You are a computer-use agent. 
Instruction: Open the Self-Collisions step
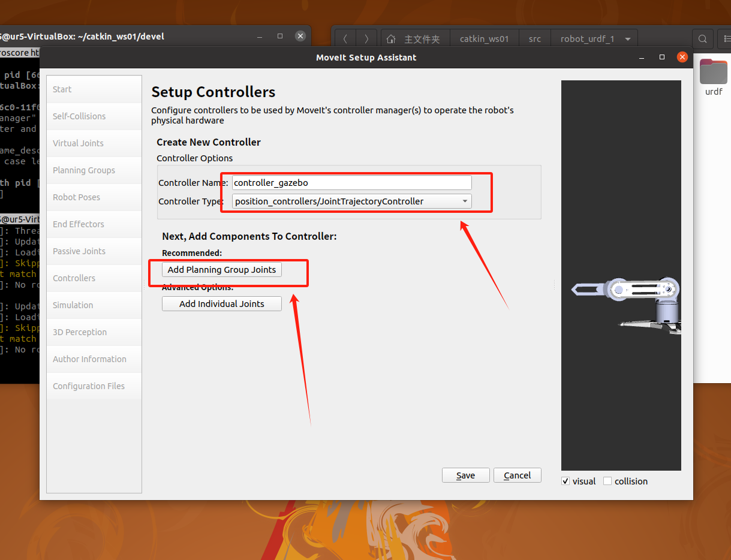tap(94, 116)
